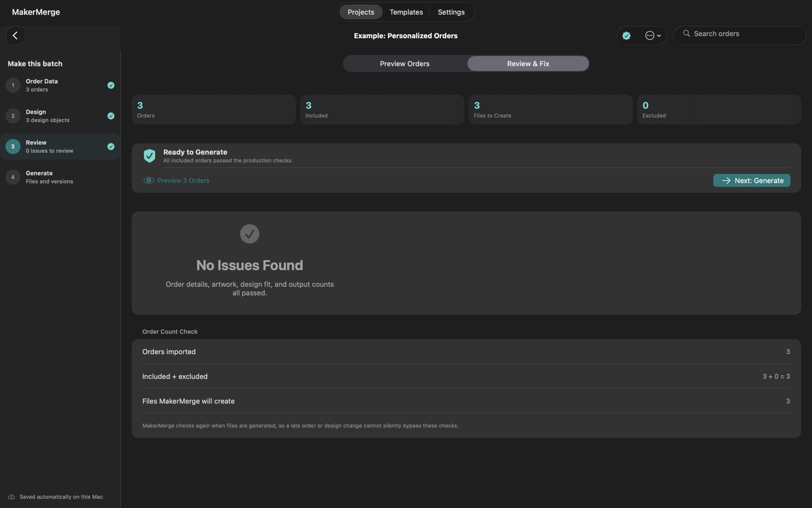Click the 3 Included stat card
Image resolution: width=812 pixels, height=508 pixels.
382,109
